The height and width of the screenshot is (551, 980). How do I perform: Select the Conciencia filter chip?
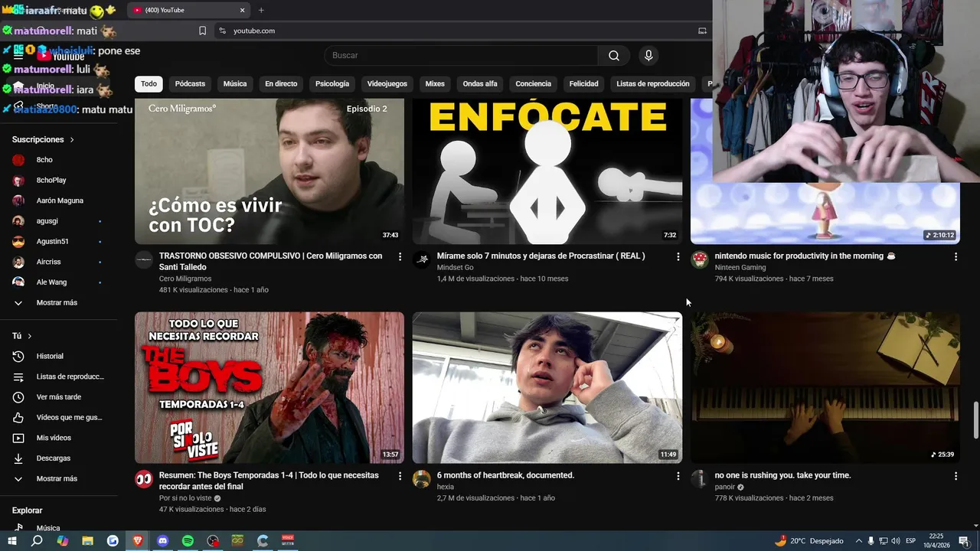click(x=533, y=83)
